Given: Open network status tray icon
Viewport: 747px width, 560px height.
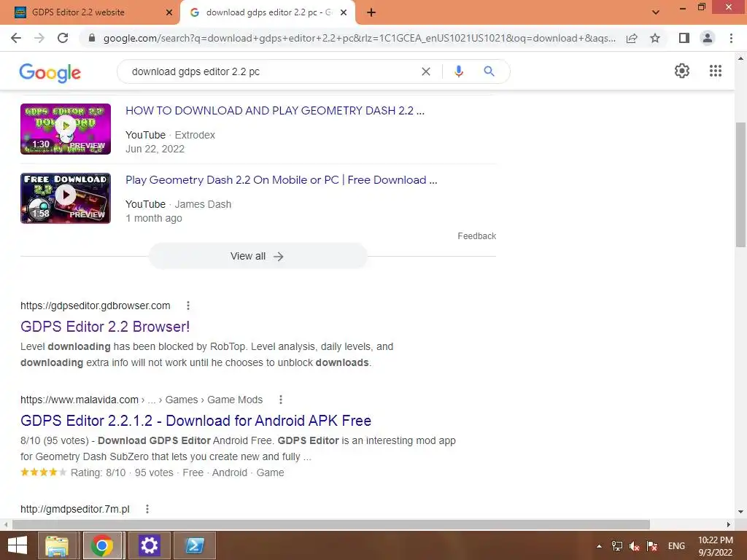Looking at the screenshot, I should pos(617,546).
